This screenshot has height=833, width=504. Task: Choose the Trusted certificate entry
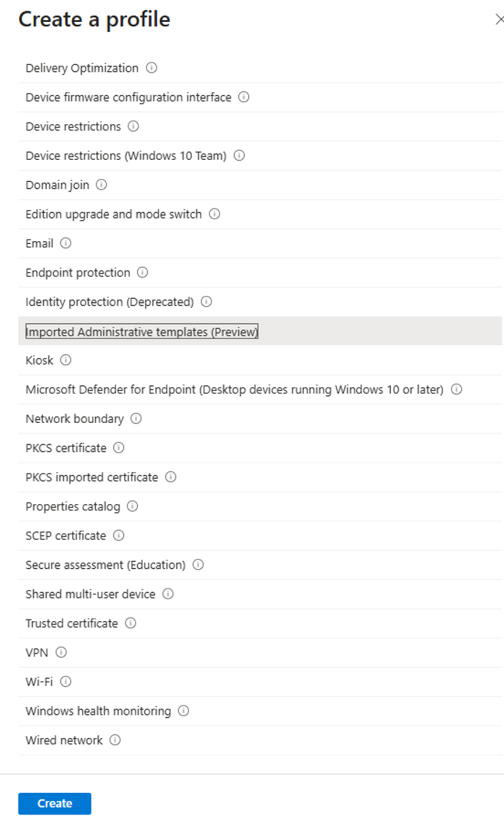260,623
